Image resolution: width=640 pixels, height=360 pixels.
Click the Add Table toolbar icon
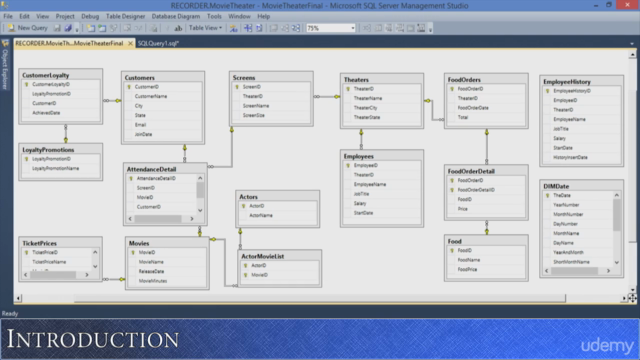tap(102, 28)
